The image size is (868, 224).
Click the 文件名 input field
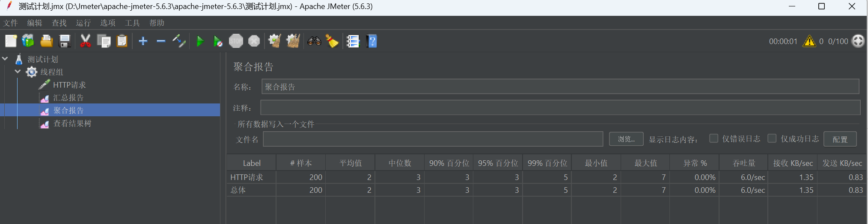coord(433,139)
